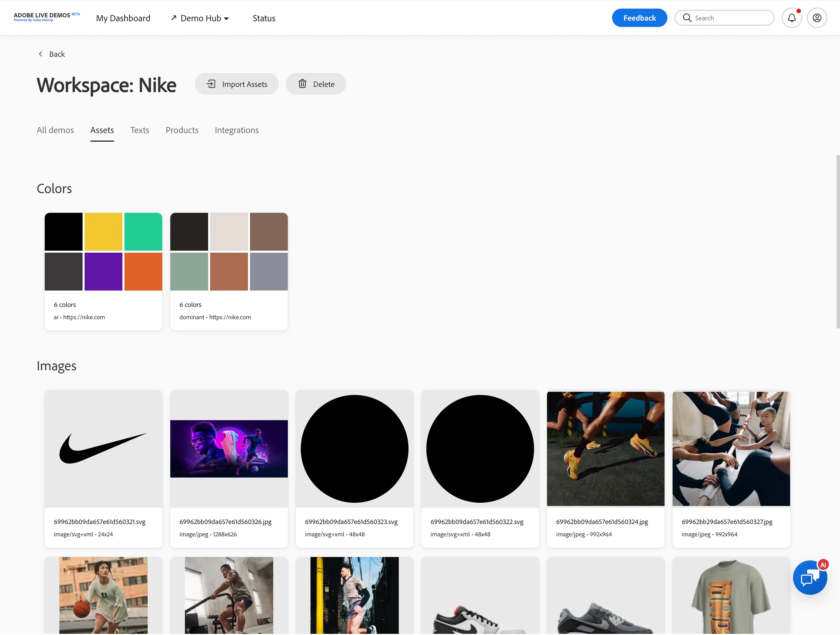Click into the Search field
The image size is (840, 635).
pyautogui.click(x=724, y=18)
